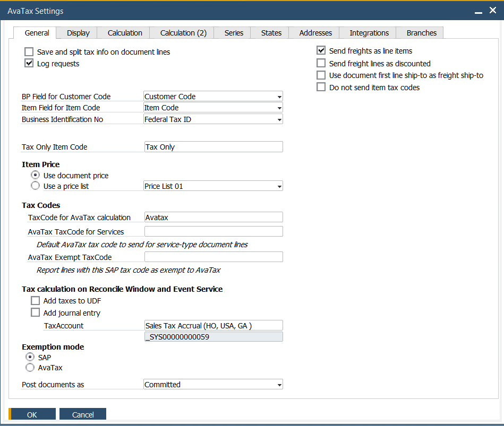Image resolution: width=504 pixels, height=426 pixels.
Task: Check Use document first line ship-to option
Action: click(x=321, y=75)
